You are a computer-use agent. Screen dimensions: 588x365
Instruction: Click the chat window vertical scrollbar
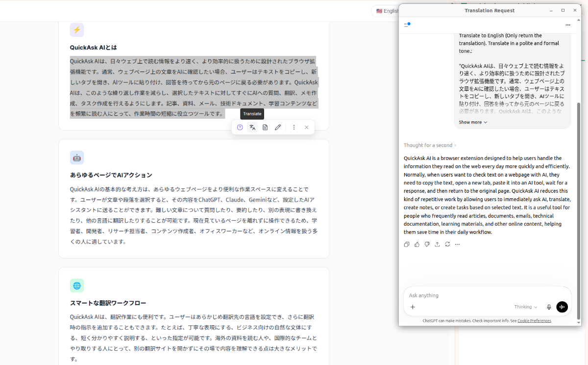[x=579, y=211]
